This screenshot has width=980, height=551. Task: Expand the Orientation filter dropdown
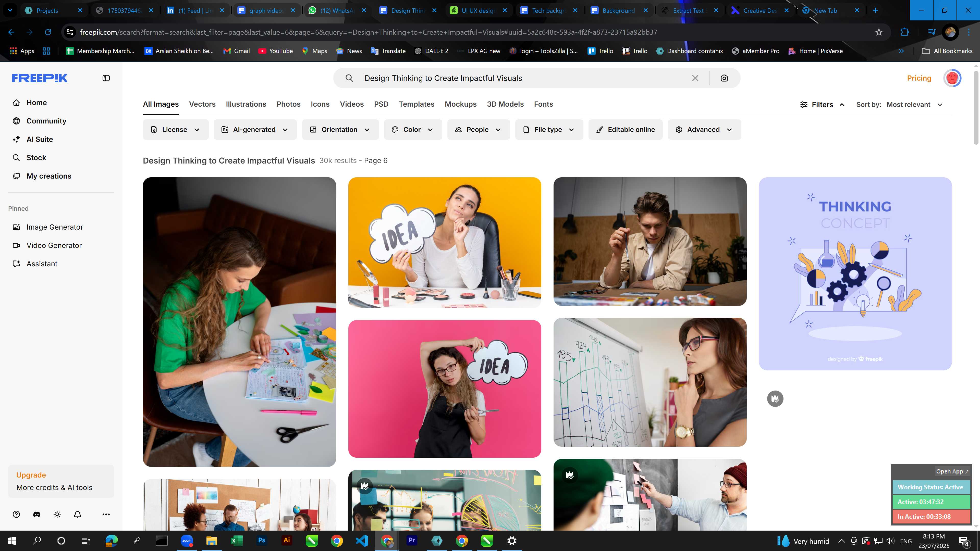[340, 130]
